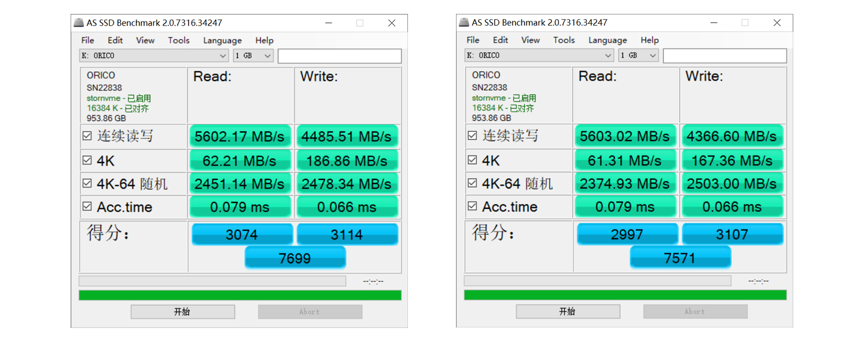Click the empty text field in right window
Viewport: 868px width, 339px height.
(724, 56)
